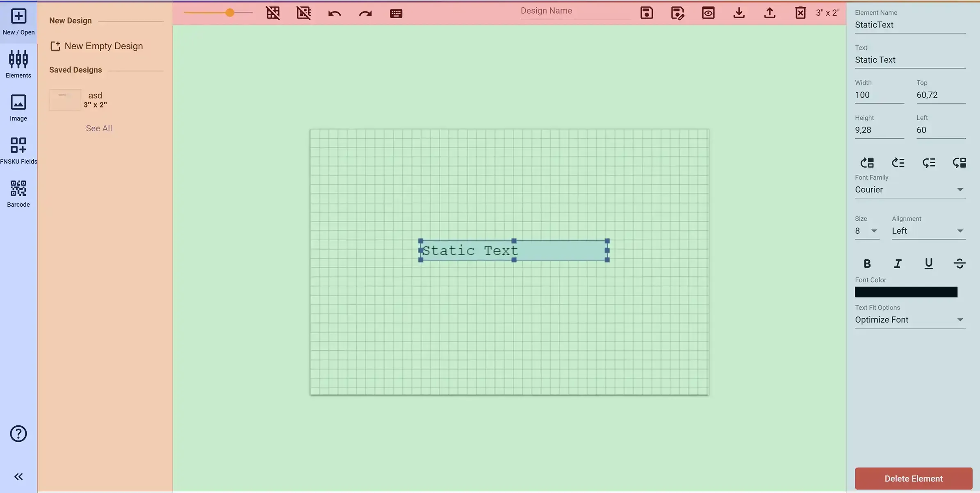This screenshot has height=493, width=980.
Task: Toggle bold formatting
Action: point(867,263)
